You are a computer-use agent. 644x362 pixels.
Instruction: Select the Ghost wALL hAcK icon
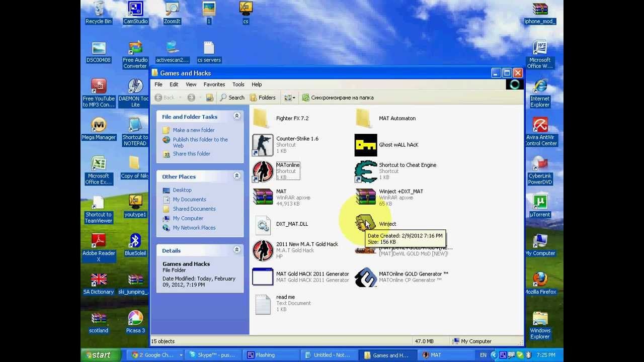click(366, 145)
